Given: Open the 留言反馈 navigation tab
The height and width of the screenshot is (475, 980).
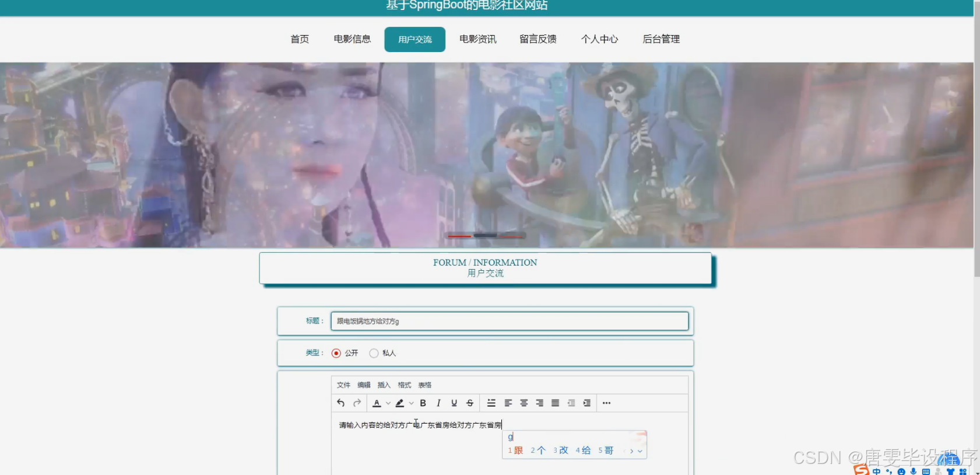Looking at the screenshot, I should (538, 39).
